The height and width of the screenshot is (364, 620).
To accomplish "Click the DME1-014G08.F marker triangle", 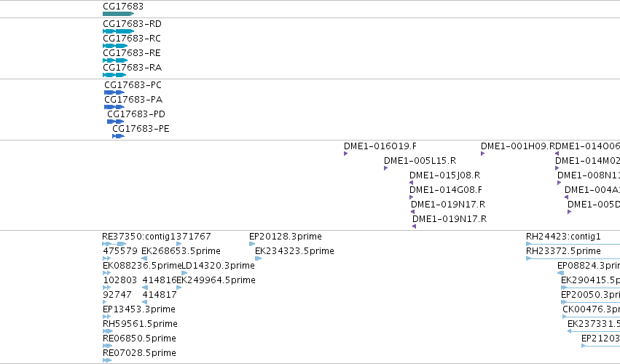I will (x=411, y=197).
